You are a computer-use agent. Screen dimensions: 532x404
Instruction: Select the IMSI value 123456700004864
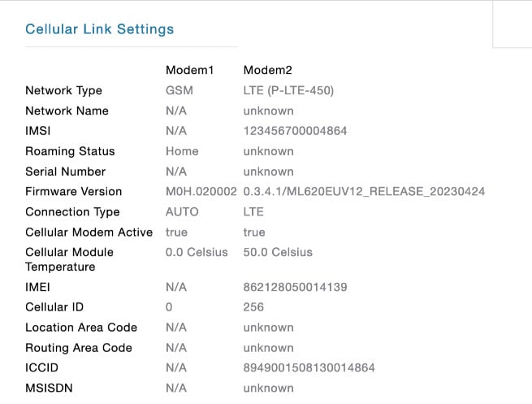(x=295, y=131)
